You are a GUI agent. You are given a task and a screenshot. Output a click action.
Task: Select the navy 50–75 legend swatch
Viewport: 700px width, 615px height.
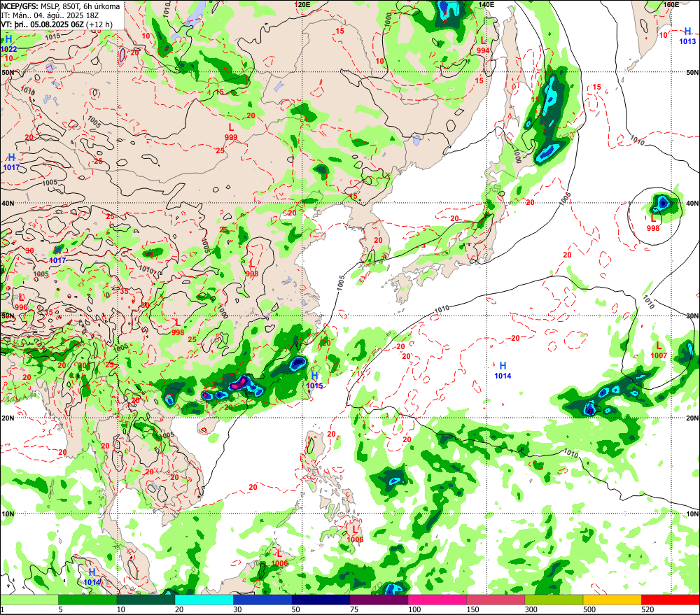(321, 600)
